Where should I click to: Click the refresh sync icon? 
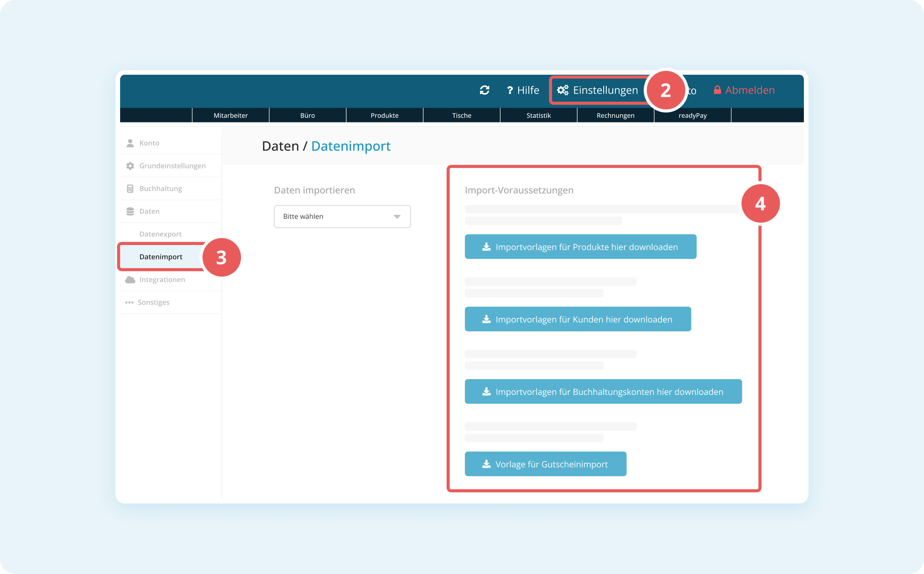484,90
